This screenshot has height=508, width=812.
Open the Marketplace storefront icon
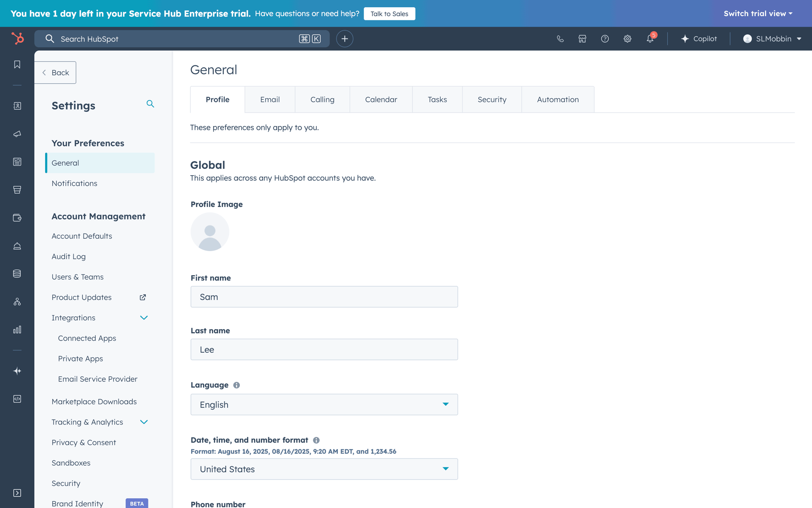(x=582, y=39)
